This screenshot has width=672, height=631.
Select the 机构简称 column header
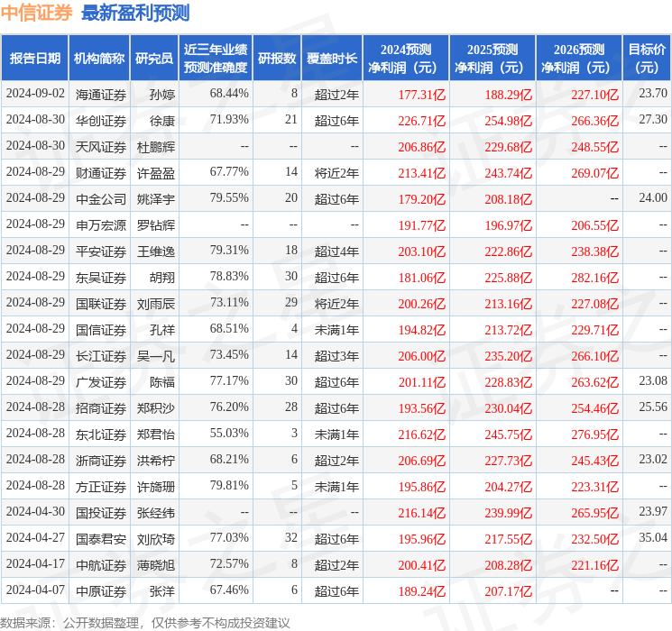(99, 59)
